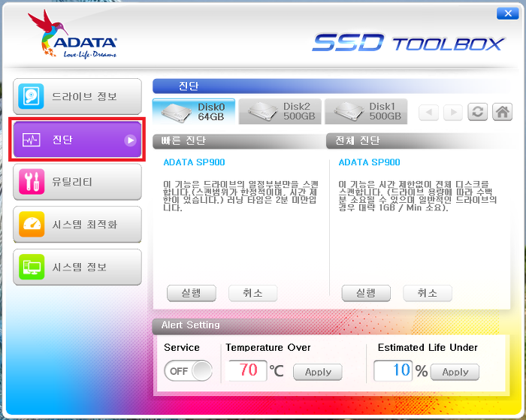Click the blue hard drive icon
The height and width of the screenshot is (420, 526).
[x=32, y=96]
